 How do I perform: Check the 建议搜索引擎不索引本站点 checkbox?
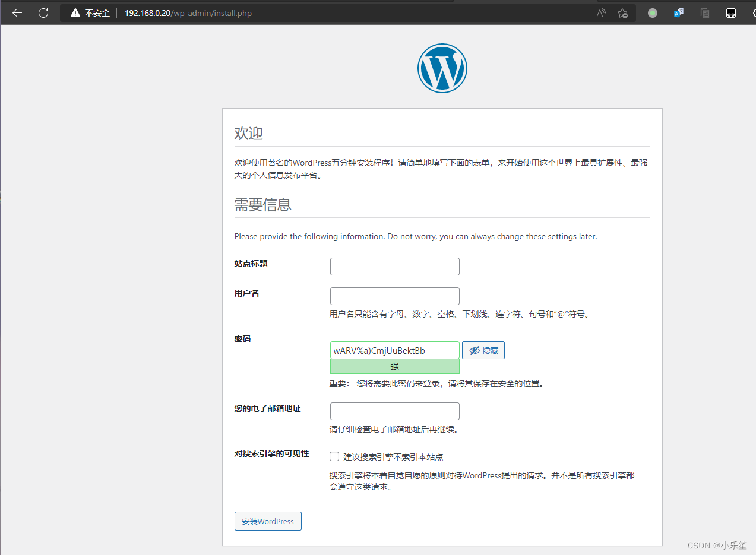pos(334,456)
